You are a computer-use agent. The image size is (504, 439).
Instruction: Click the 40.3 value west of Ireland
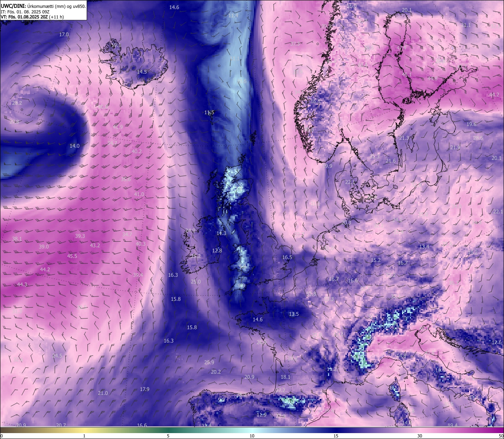(x=141, y=244)
